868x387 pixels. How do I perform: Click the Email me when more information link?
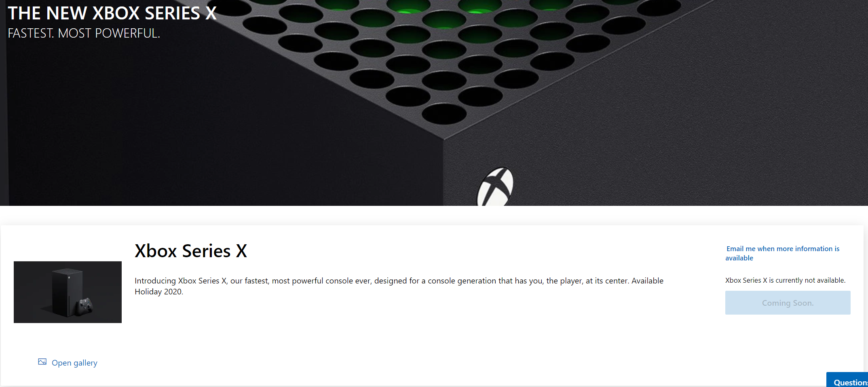pos(782,253)
